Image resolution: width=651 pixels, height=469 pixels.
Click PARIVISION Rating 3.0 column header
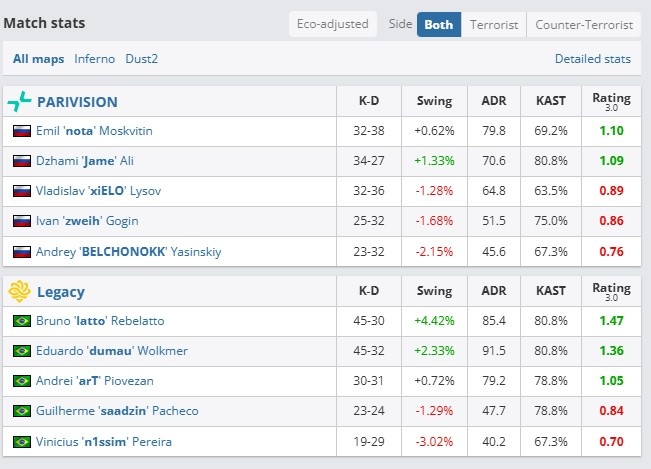point(611,101)
